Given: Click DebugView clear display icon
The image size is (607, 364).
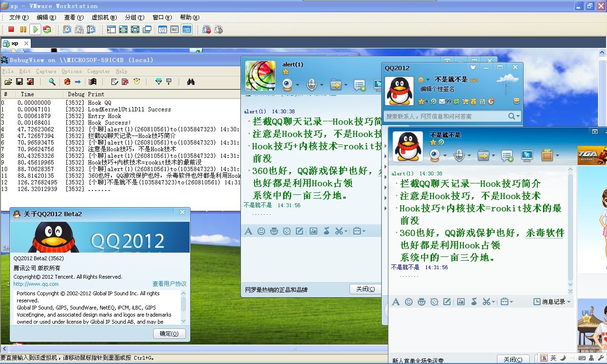Looking at the screenshot, I should click(x=114, y=82).
